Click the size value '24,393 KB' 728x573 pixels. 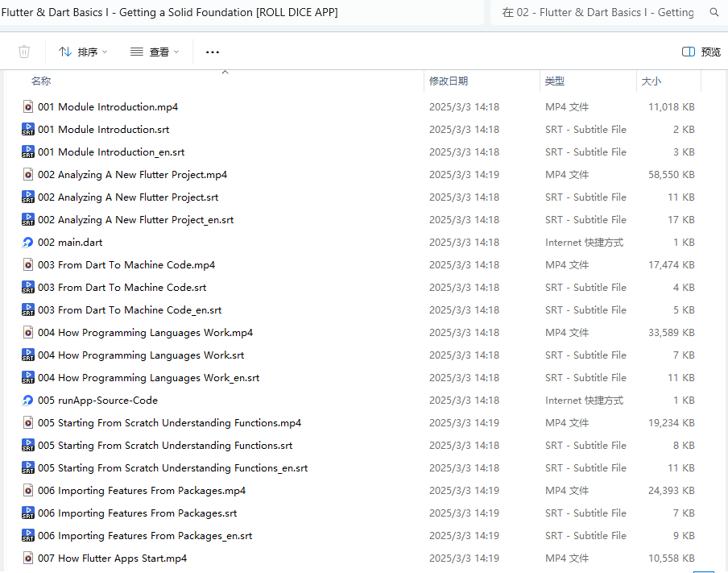pyautogui.click(x=672, y=491)
